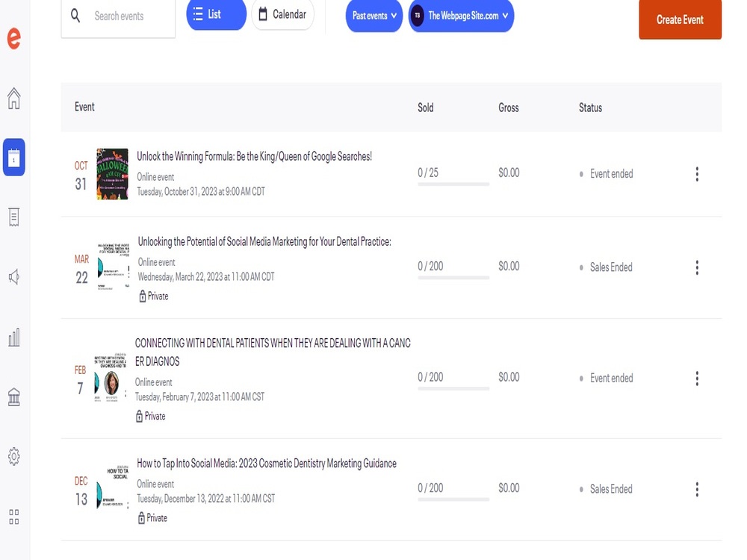Open the Marketing megaphone sidebar icon
The height and width of the screenshot is (560, 747).
point(13,277)
